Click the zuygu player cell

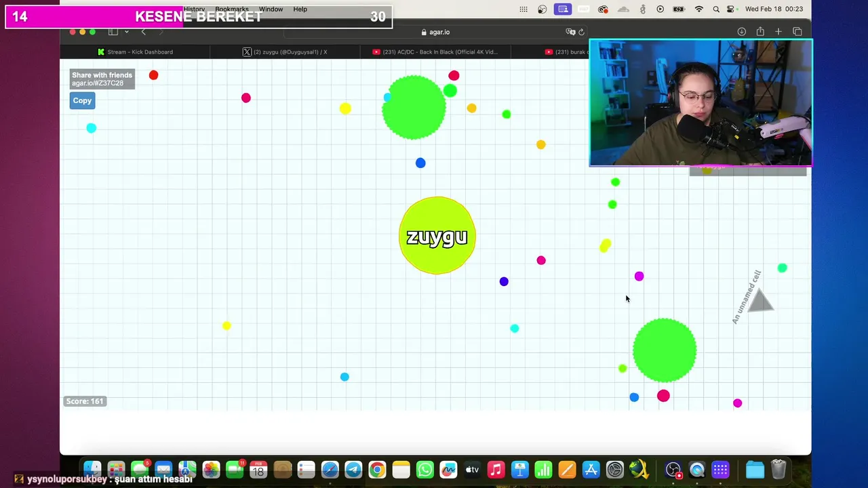[x=437, y=236]
